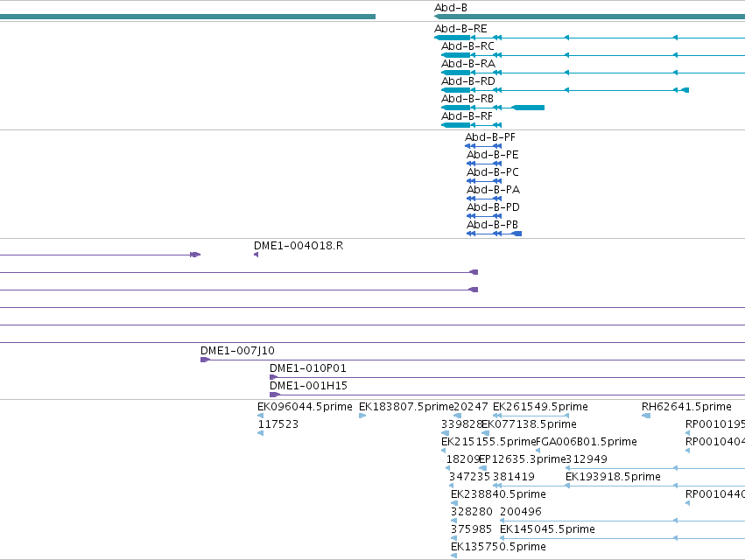Click the 375985 feature label

tap(471, 529)
